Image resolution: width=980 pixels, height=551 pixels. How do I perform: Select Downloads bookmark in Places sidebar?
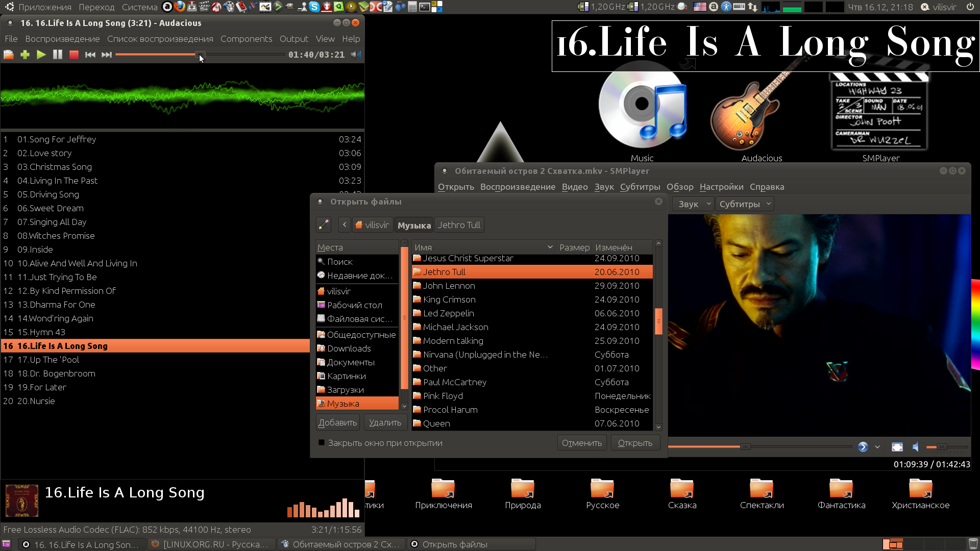(357, 348)
